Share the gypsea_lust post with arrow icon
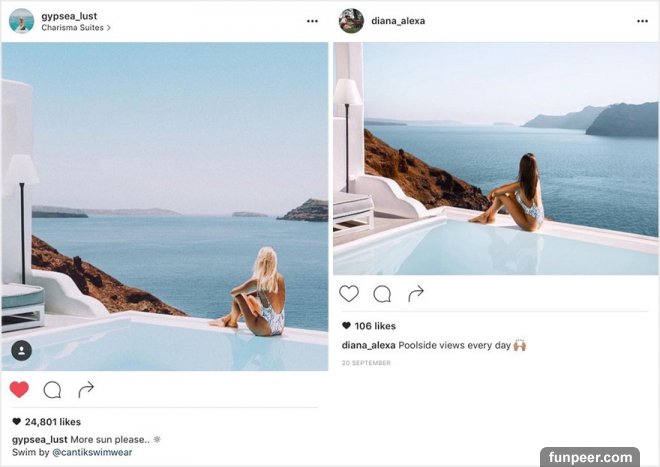Screen dimensions: 660x467 pos(86,390)
